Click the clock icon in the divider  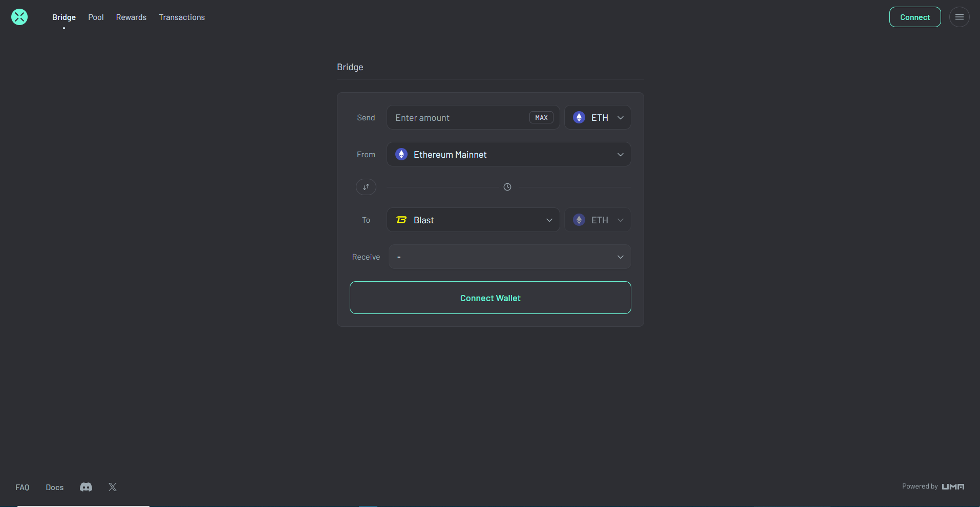pos(507,187)
